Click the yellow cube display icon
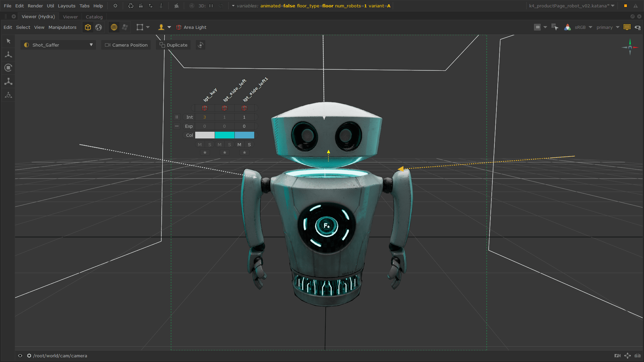 coord(88,27)
